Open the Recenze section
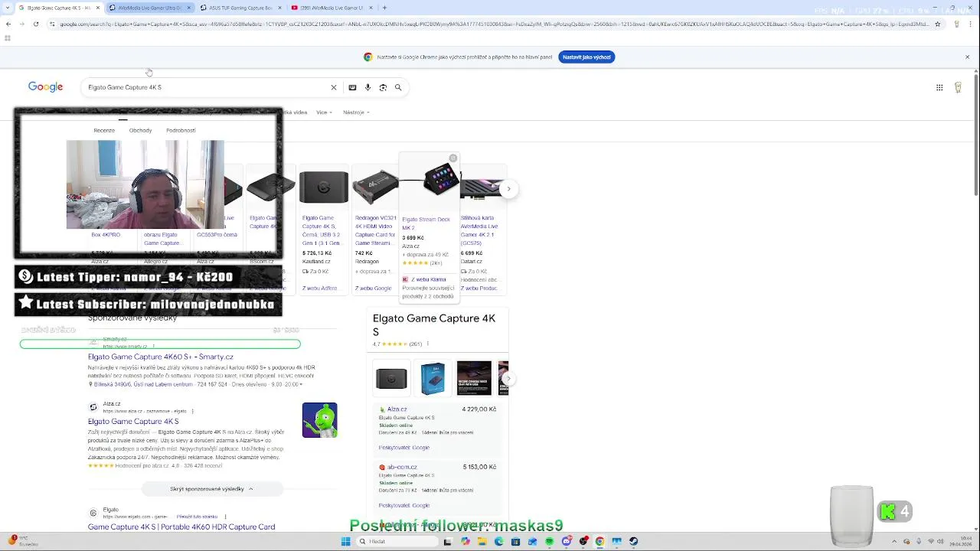The width and height of the screenshot is (980, 551). pos(104,130)
